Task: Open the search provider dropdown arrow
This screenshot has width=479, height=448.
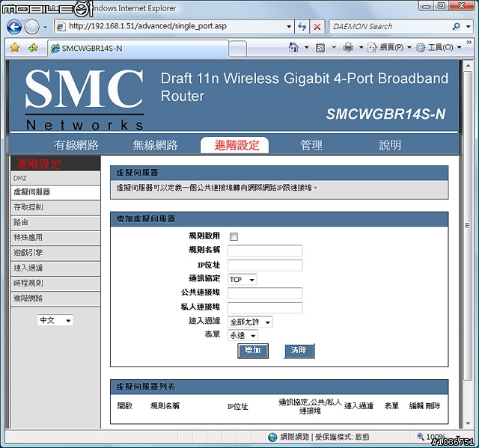Action: [x=468, y=26]
